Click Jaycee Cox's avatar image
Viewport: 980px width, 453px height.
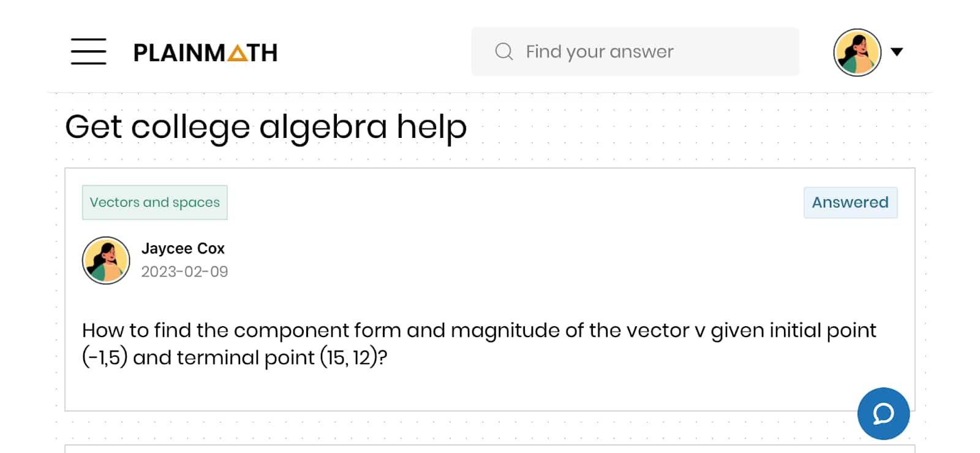106,260
